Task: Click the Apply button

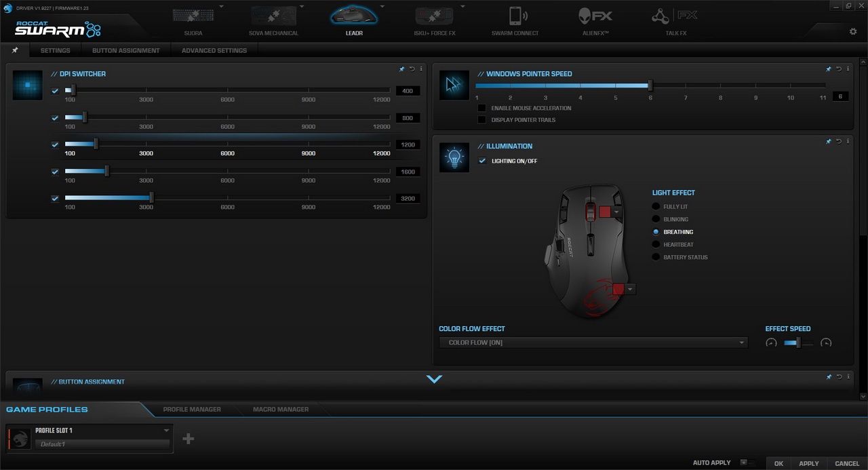Action: [809, 463]
